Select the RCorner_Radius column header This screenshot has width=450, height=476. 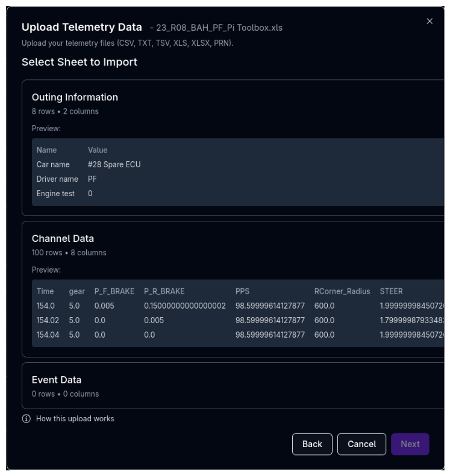click(342, 291)
